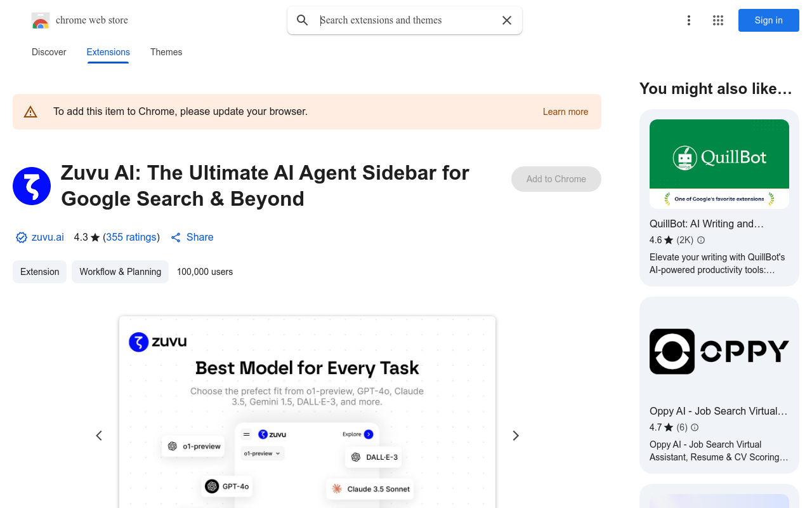Image resolution: width=812 pixels, height=508 pixels.
Task: Click the QuillBot star rating icon
Action: point(669,240)
